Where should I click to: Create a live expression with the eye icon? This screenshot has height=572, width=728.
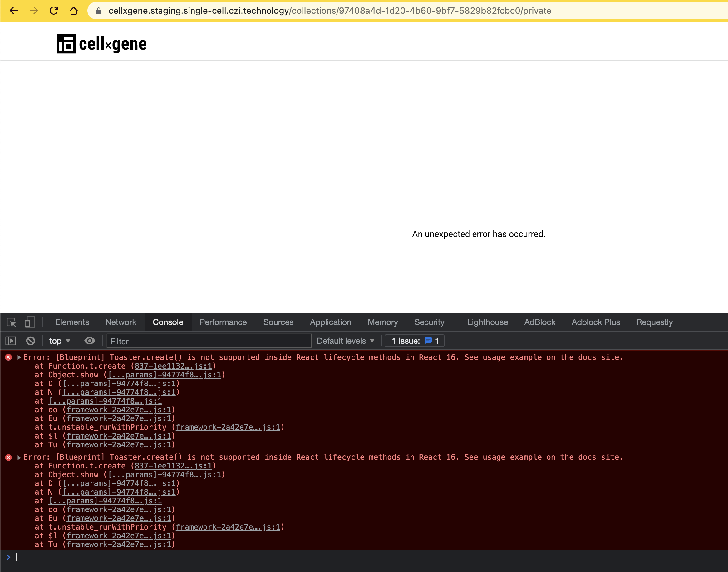(90, 341)
